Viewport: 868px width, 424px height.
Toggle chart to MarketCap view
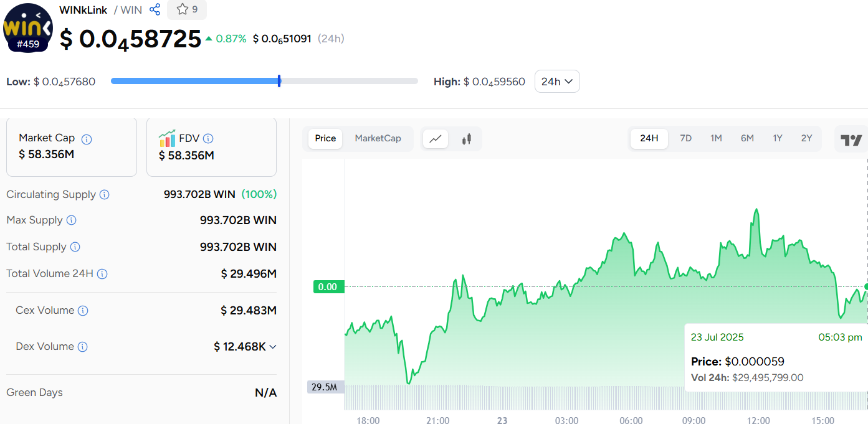click(378, 138)
